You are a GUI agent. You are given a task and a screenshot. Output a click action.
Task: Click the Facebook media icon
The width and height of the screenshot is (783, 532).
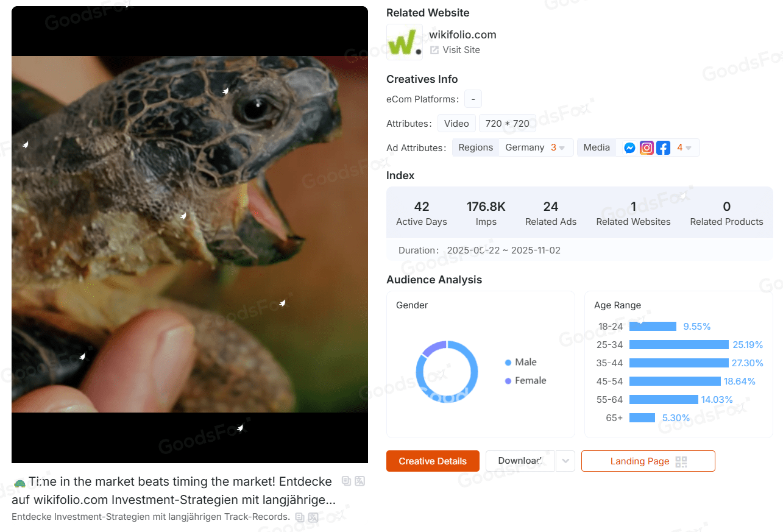[x=663, y=147]
